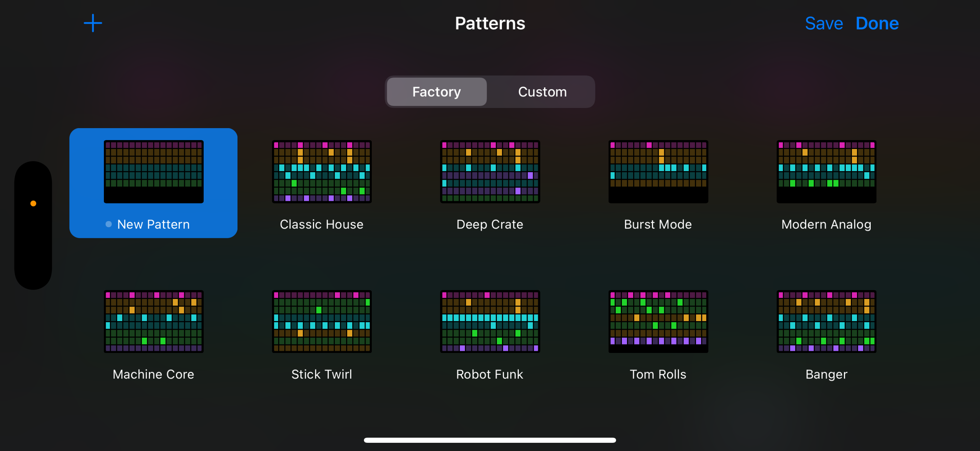Image resolution: width=980 pixels, height=451 pixels.
Task: Select the Stick Twirl pattern thumbnail
Action: 322,321
